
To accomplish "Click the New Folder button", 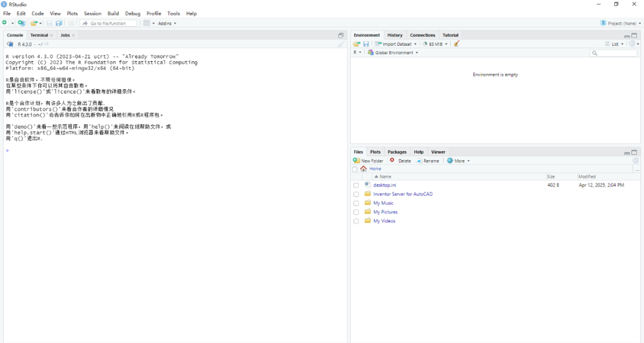I will click(369, 161).
